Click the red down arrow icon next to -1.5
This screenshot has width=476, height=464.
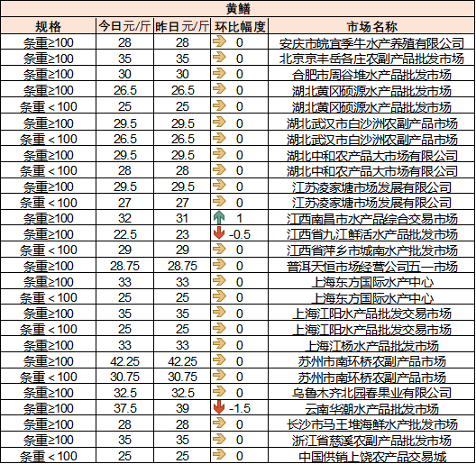[x=219, y=407]
